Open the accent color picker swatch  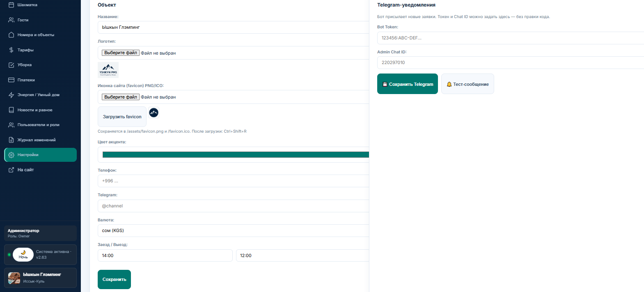236,154
